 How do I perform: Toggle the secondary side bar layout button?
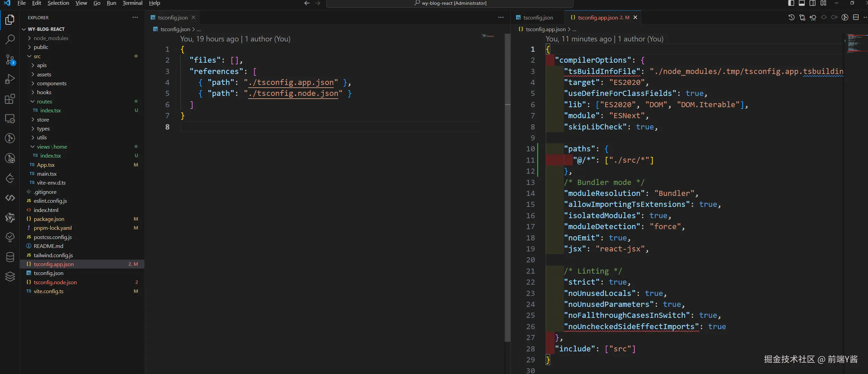click(x=812, y=3)
